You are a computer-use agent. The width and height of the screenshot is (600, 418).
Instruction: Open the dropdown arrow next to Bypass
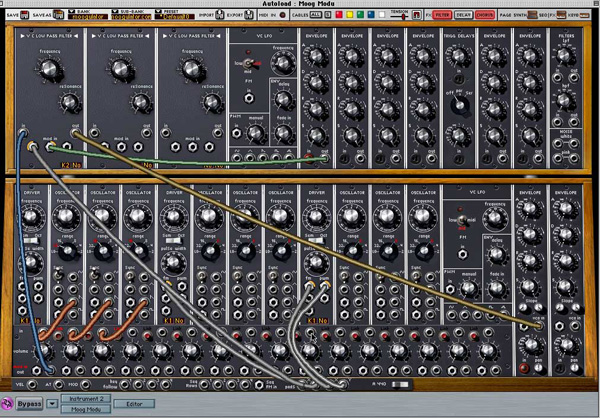coord(52,403)
